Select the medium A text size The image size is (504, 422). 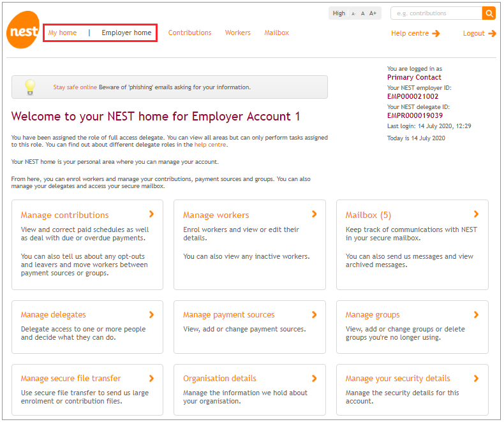point(362,13)
